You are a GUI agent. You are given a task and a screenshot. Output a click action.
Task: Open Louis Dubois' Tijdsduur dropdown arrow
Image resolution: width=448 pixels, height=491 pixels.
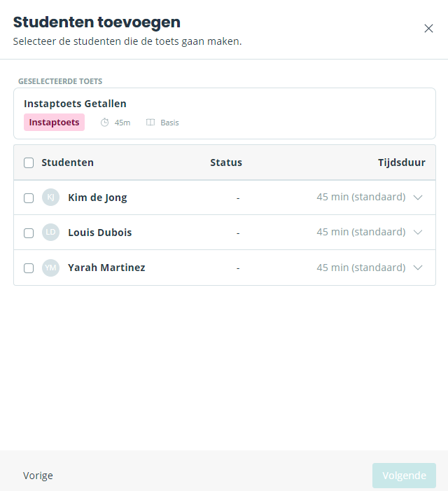coord(418,232)
